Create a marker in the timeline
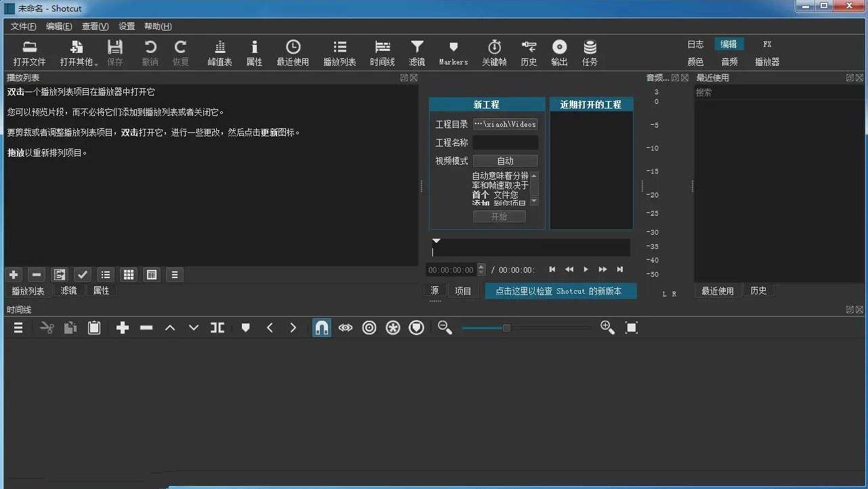Image resolution: width=868 pixels, height=489 pixels. point(245,328)
